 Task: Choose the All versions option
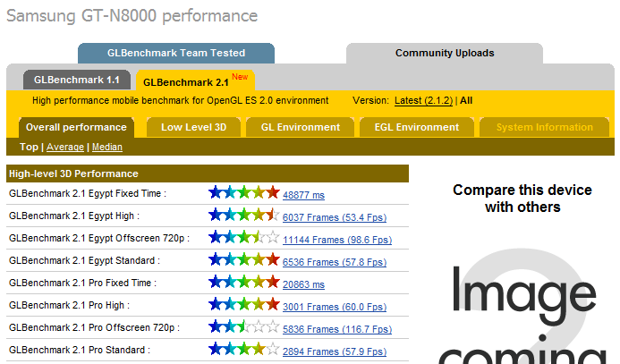pos(466,100)
